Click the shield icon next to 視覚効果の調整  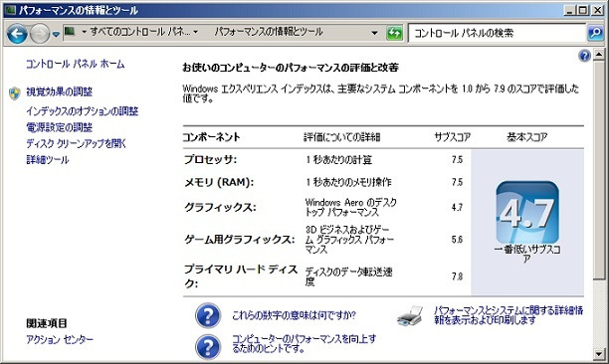click(x=14, y=93)
